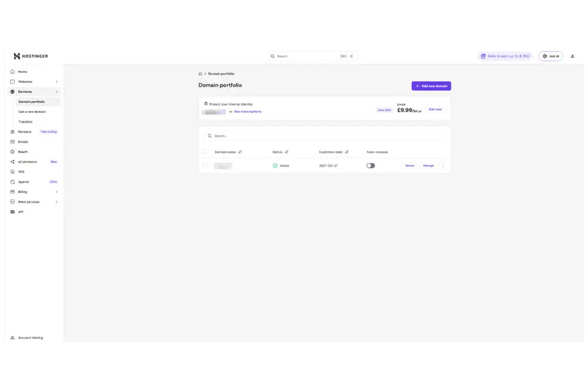Click the Websites sidebar icon

click(12, 82)
